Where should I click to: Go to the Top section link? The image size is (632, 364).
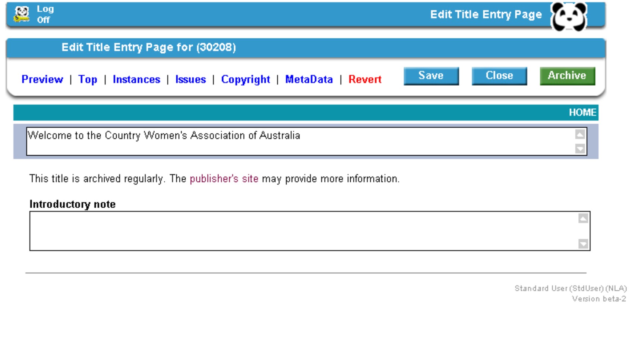(x=88, y=79)
